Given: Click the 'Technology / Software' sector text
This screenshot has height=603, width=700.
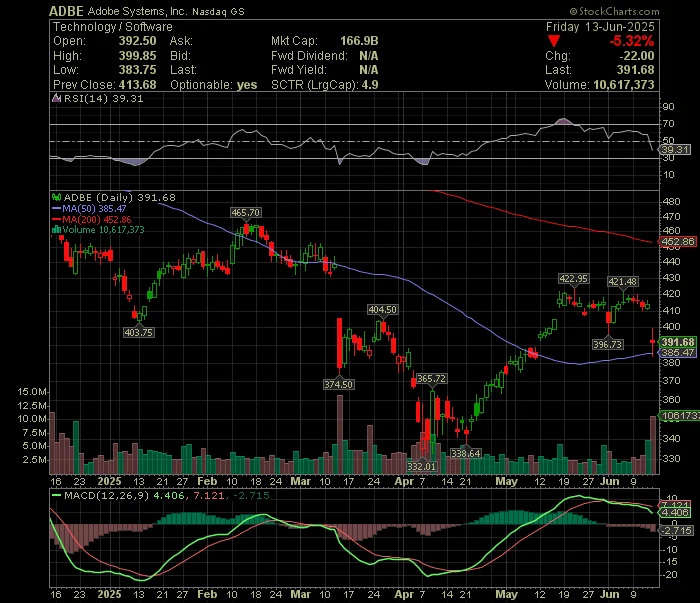Looking at the screenshot, I should pyautogui.click(x=112, y=27).
